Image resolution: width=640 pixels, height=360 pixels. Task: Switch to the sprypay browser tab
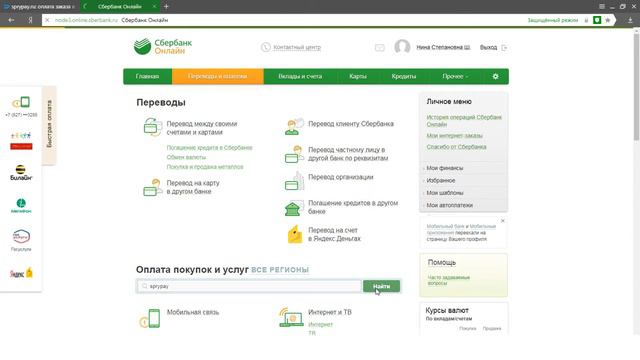(x=40, y=7)
